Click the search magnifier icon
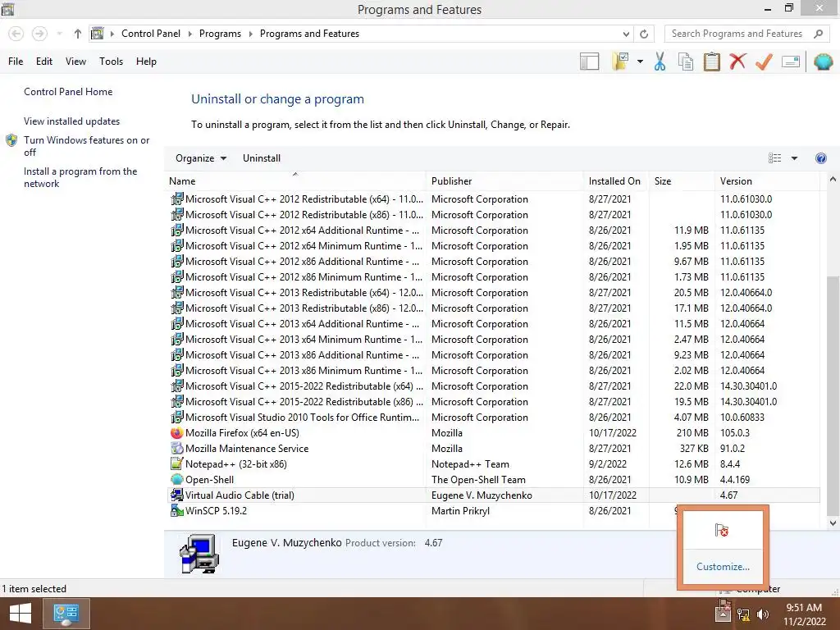This screenshot has width=840, height=630. (x=818, y=34)
